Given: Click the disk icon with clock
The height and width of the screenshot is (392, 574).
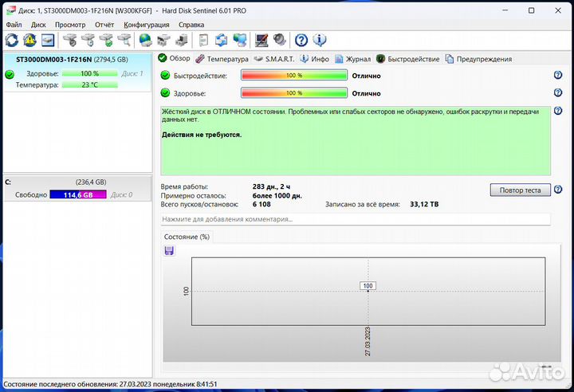Looking at the screenshot, I should pos(88,40).
